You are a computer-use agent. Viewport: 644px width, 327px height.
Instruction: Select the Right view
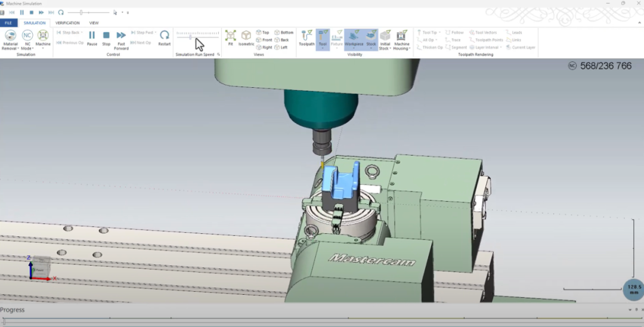(x=264, y=47)
